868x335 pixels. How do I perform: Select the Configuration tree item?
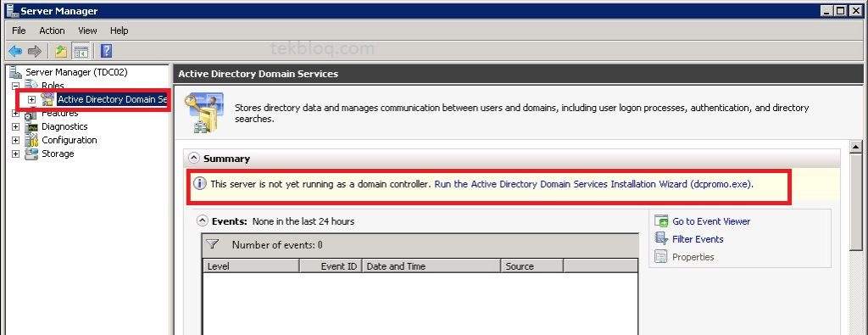tap(70, 140)
